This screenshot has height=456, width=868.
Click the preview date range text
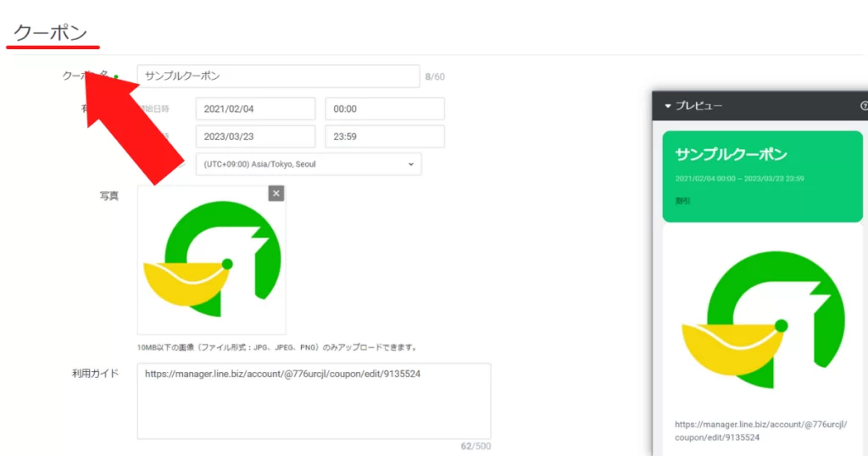click(x=739, y=179)
